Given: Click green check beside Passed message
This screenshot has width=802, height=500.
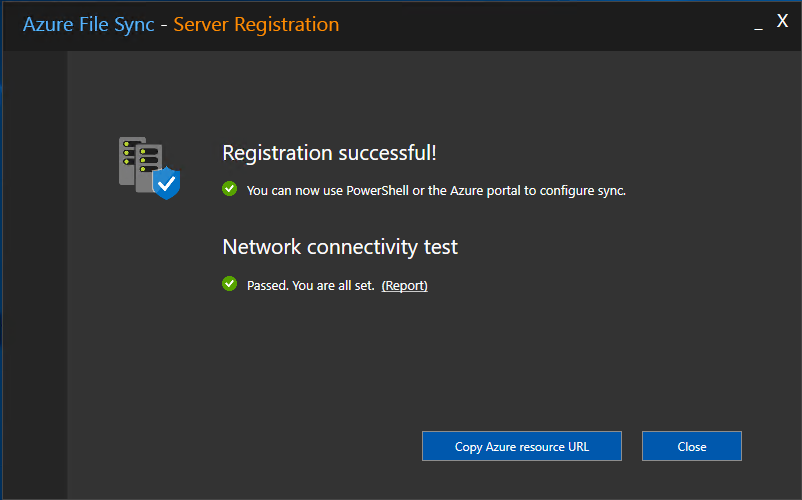Looking at the screenshot, I should click(x=230, y=283).
